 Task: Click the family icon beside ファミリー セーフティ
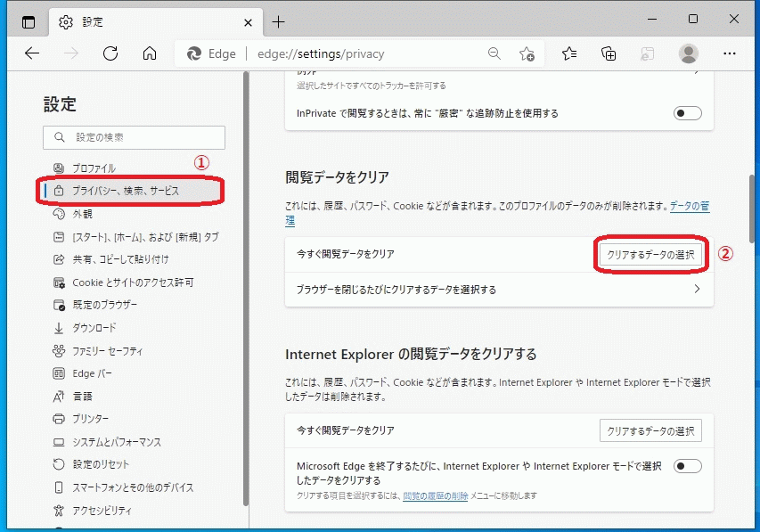[x=59, y=351]
